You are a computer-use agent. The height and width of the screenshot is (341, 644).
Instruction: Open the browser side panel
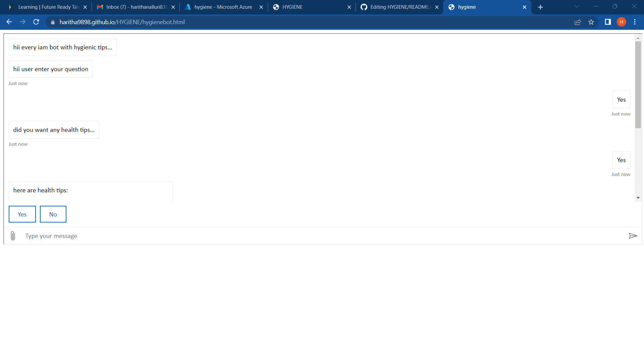(608, 22)
